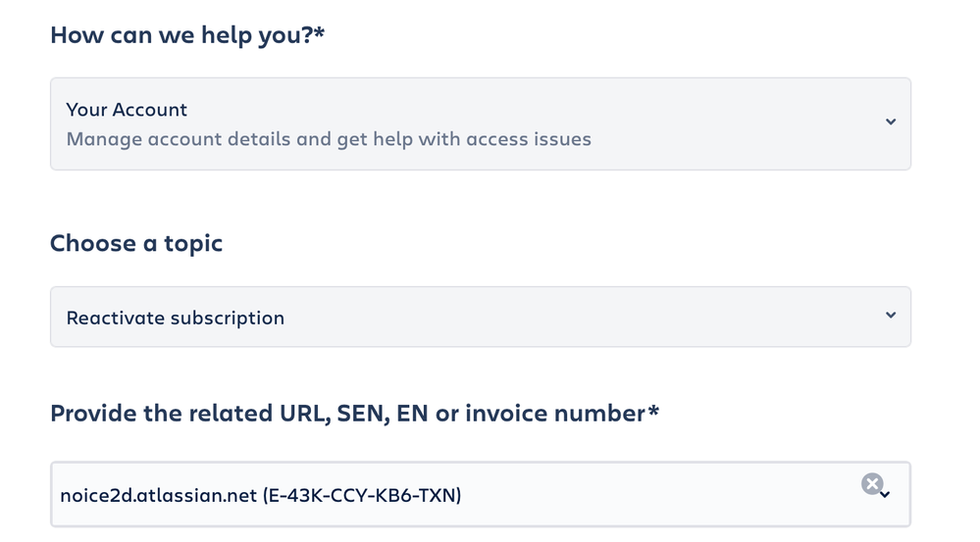The height and width of the screenshot is (542, 980).
Task: Click the small arrow in the URL field
Action: click(885, 495)
